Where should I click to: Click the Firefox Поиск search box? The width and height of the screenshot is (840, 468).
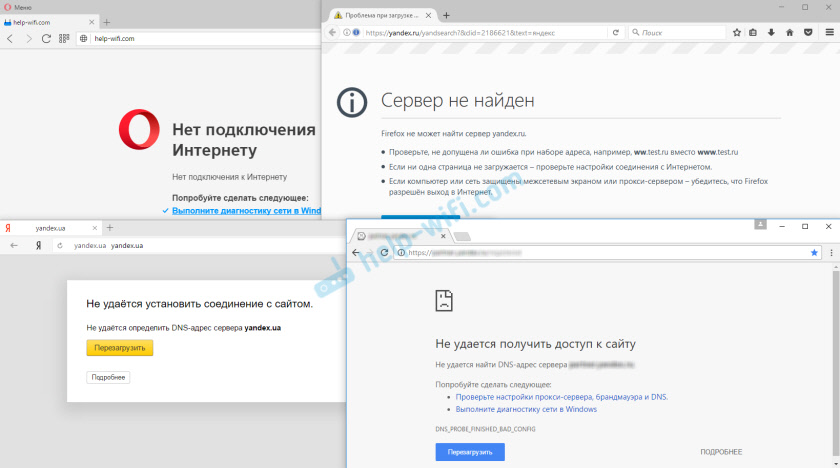pyautogui.click(x=677, y=33)
